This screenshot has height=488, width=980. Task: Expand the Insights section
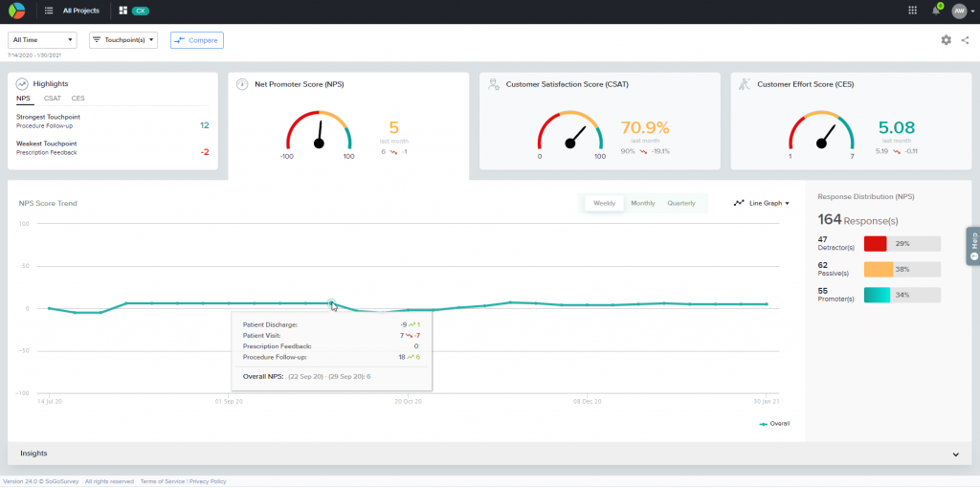click(955, 454)
